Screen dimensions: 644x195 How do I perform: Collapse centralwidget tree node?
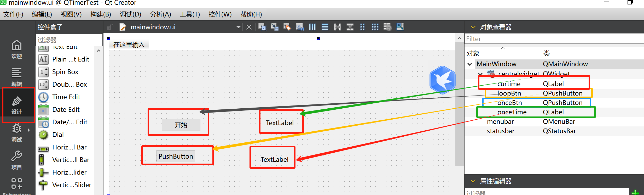click(x=480, y=74)
